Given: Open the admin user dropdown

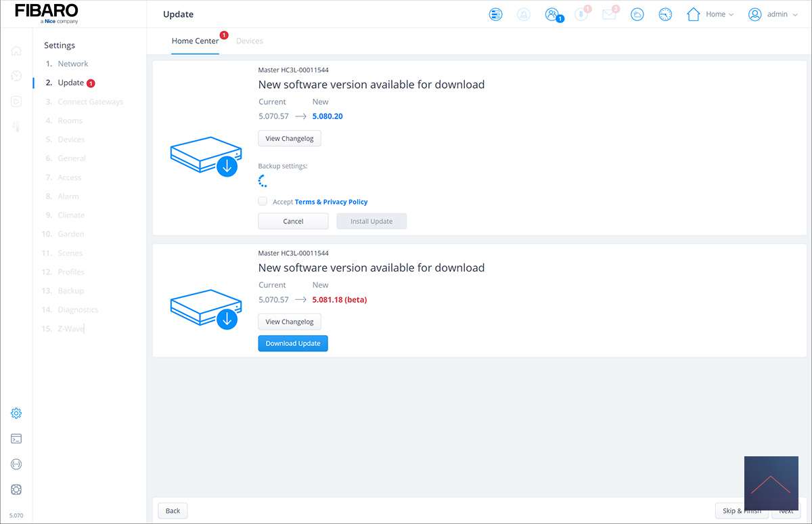Looking at the screenshot, I should [773, 14].
